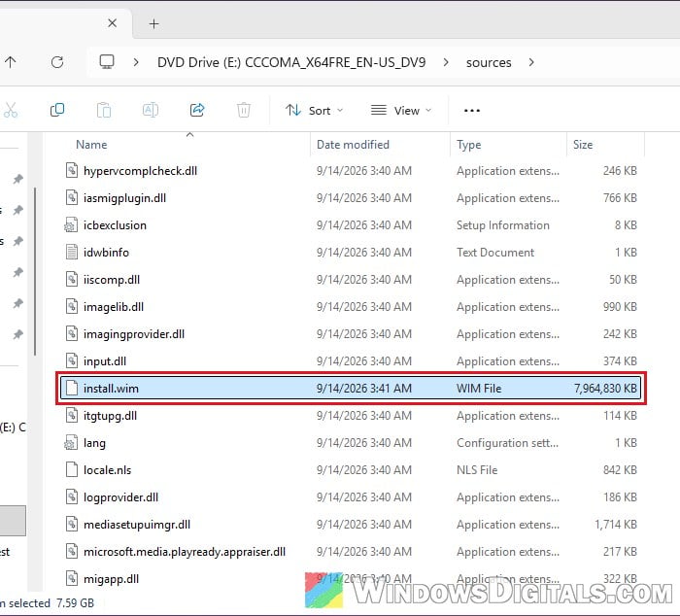Viewport: 680px width, 616px height.
Task: Select the input.dll file
Action: pyautogui.click(x=352, y=361)
